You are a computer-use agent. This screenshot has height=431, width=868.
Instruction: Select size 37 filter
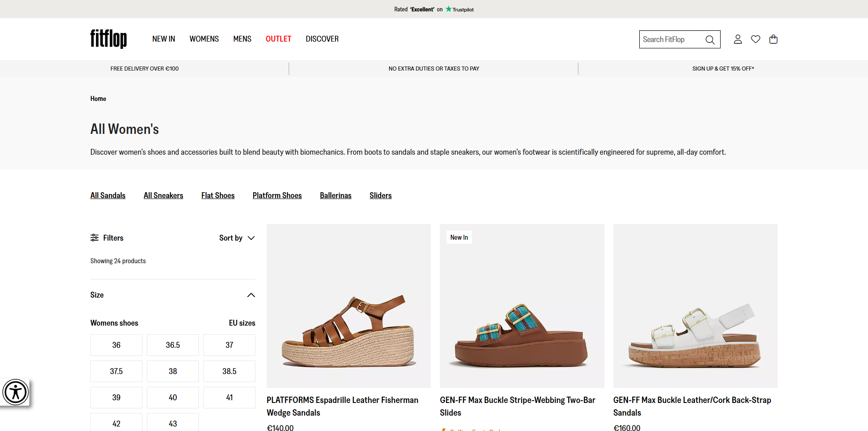click(x=229, y=345)
